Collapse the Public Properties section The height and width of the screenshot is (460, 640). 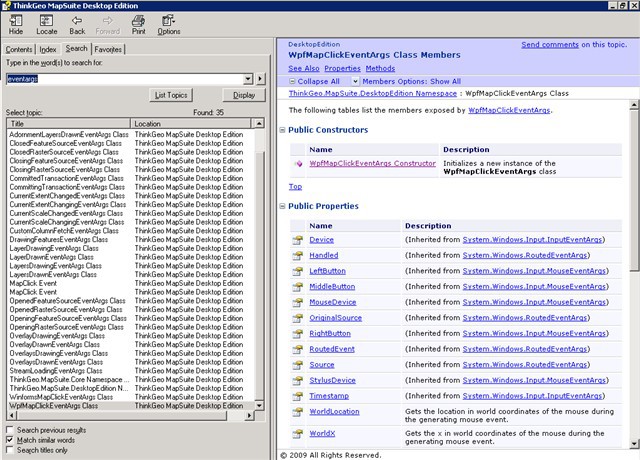pos(283,206)
